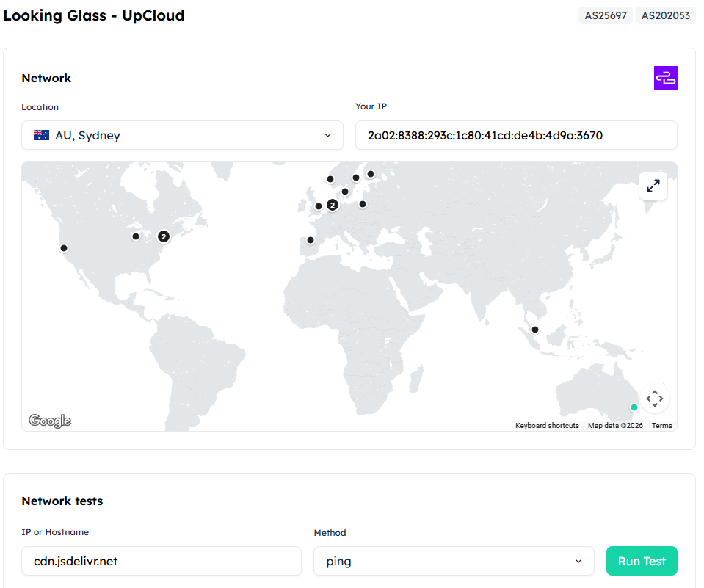Click the Denmark map marker
Viewport: 704px width, 588px height.
tap(345, 192)
